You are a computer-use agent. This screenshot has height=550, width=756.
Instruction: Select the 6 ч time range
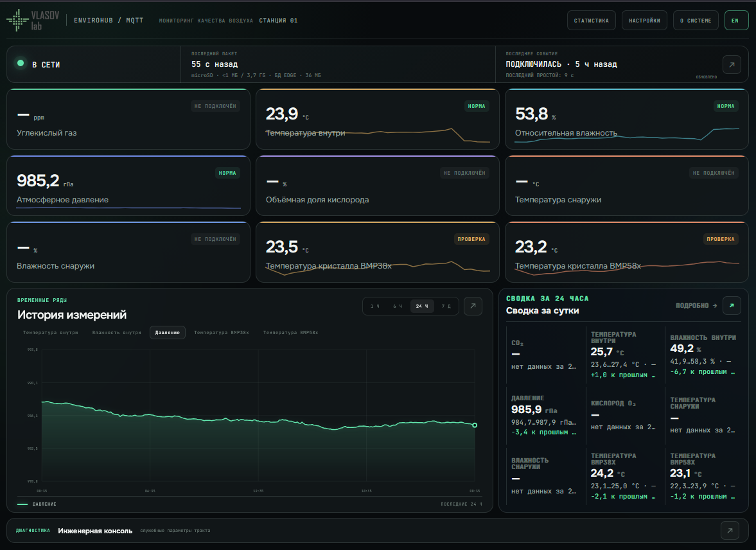[x=398, y=306]
